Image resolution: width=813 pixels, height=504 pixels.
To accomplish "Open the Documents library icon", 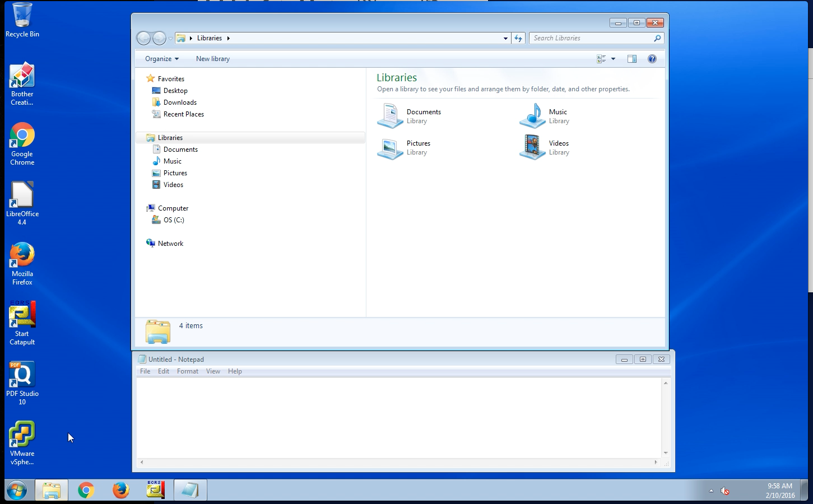I will pos(390,116).
